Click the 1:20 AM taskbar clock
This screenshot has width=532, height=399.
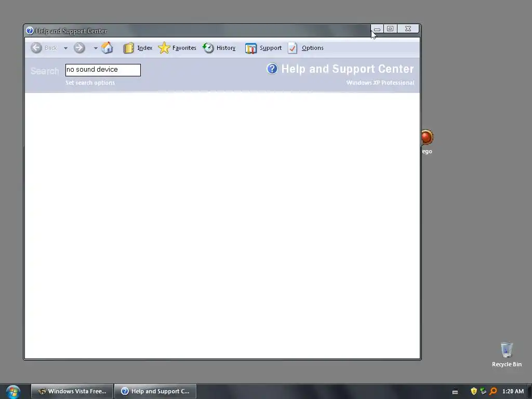tap(513, 391)
